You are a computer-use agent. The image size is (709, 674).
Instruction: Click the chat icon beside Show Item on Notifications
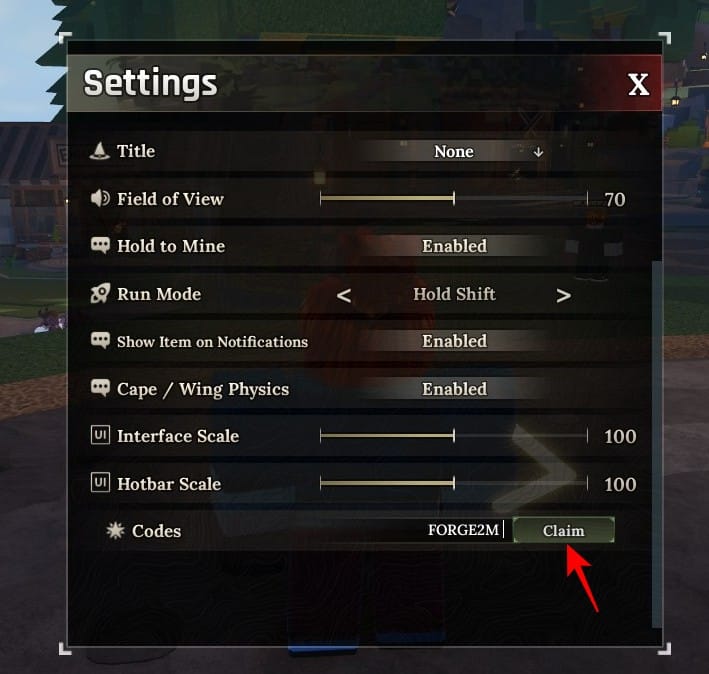(x=100, y=340)
